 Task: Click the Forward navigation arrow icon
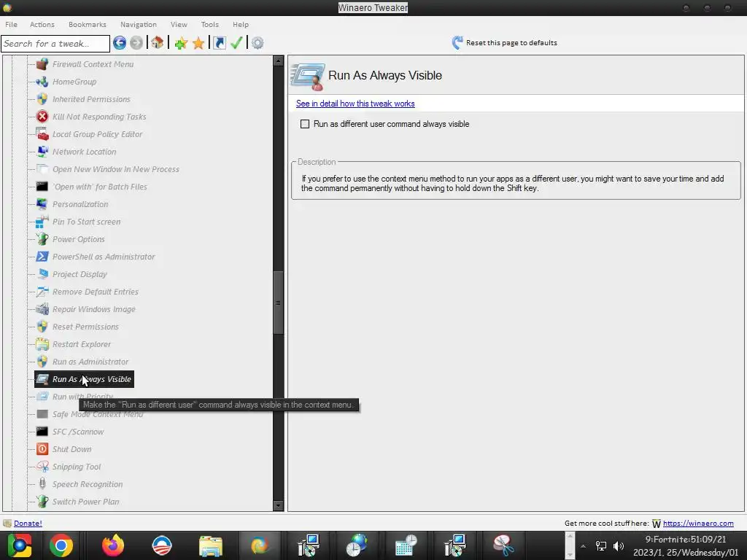pos(136,43)
